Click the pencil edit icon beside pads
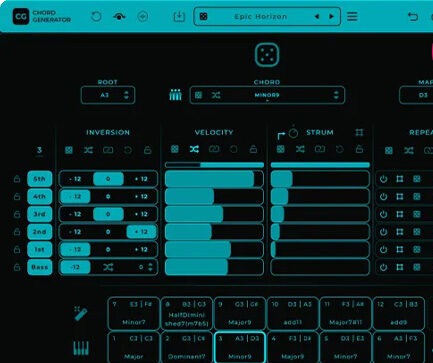This screenshot has height=363, width=433. 80,313
